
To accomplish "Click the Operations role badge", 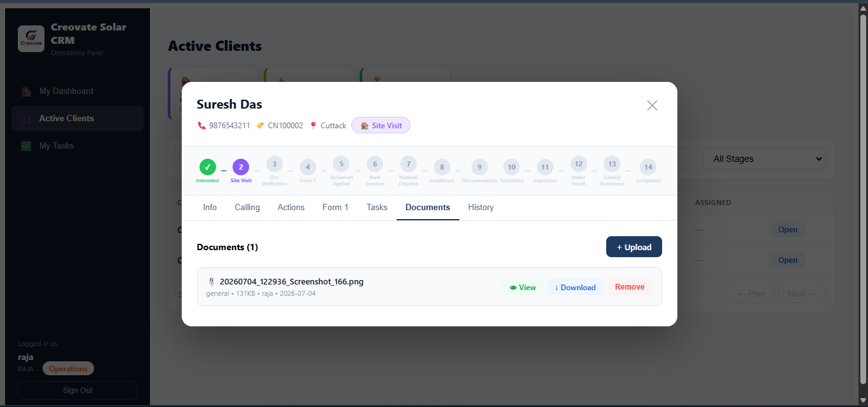I will (x=68, y=369).
